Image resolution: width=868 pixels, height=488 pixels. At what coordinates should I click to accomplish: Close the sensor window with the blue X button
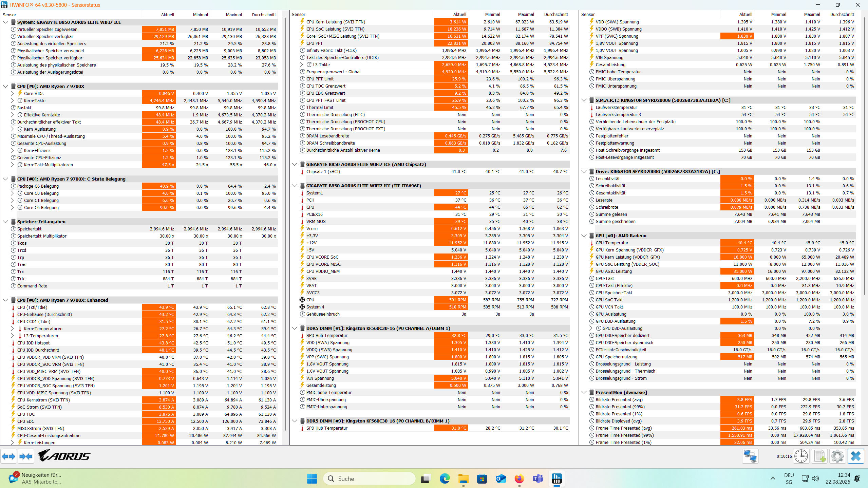point(856,456)
